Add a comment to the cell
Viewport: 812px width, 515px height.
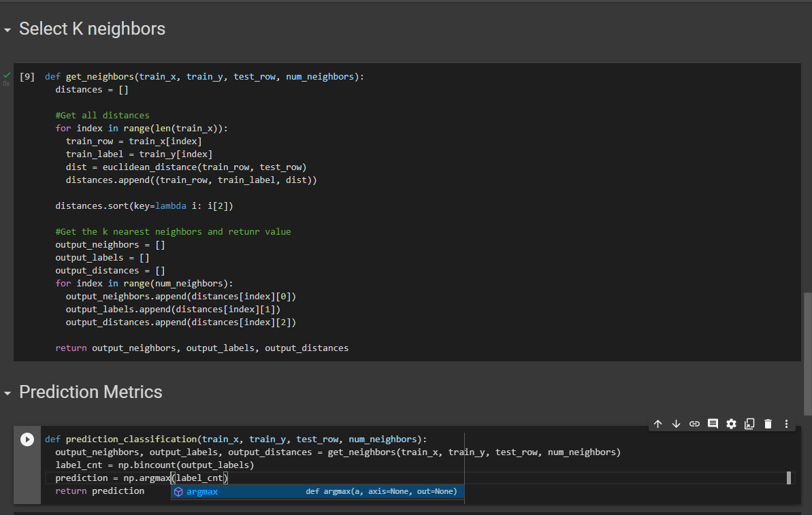click(713, 424)
